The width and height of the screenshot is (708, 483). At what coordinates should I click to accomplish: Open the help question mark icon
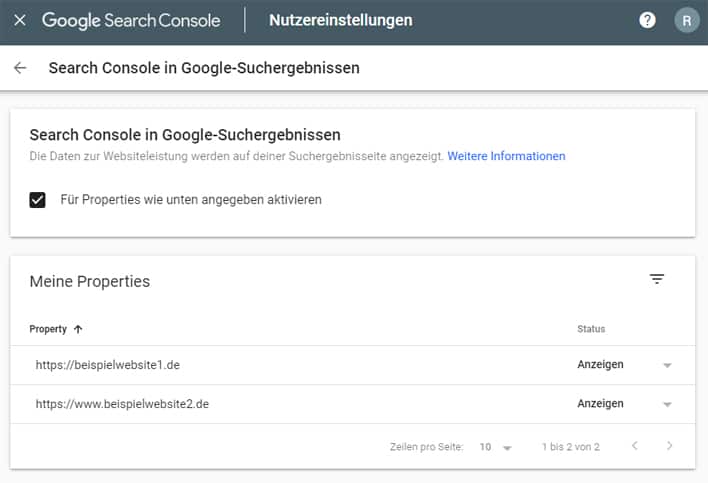647,20
